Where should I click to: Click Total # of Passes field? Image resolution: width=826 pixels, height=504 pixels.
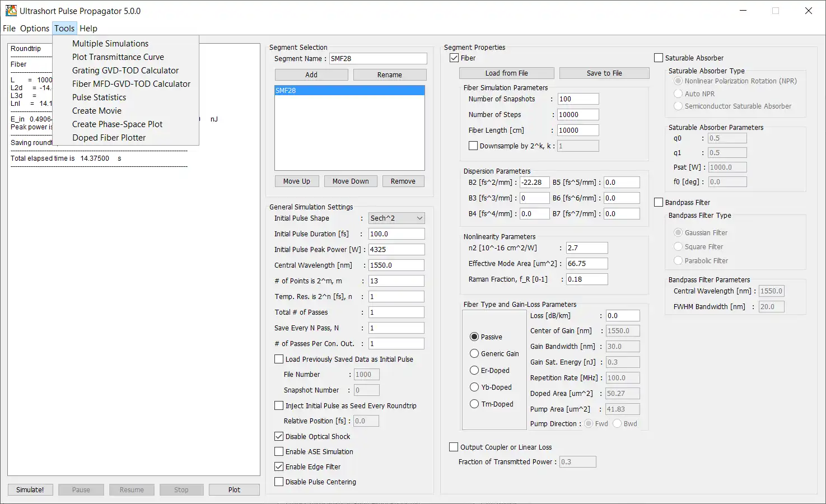[396, 312]
